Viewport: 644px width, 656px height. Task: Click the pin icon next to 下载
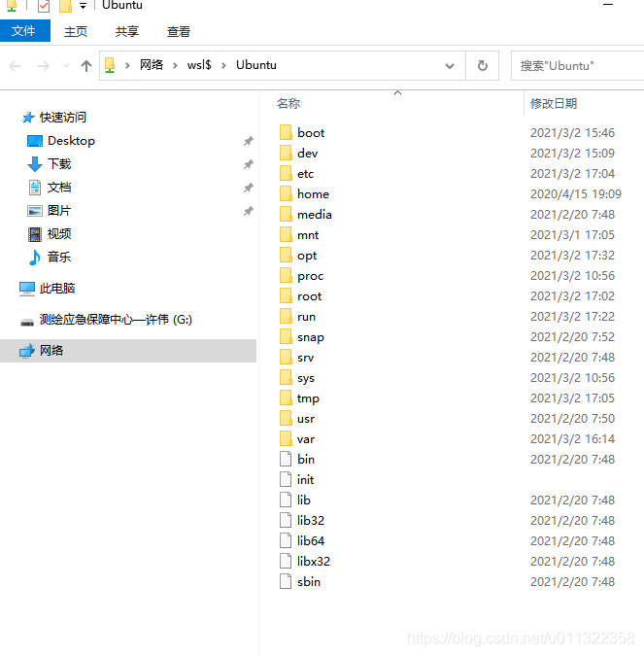pyautogui.click(x=249, y=164)
